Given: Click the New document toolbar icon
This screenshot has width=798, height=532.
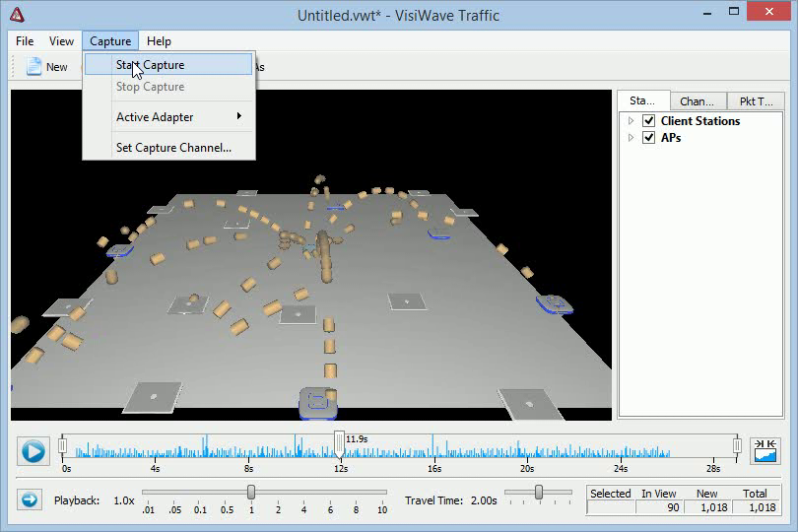Looking at the screenshot, I should point(33,67).
